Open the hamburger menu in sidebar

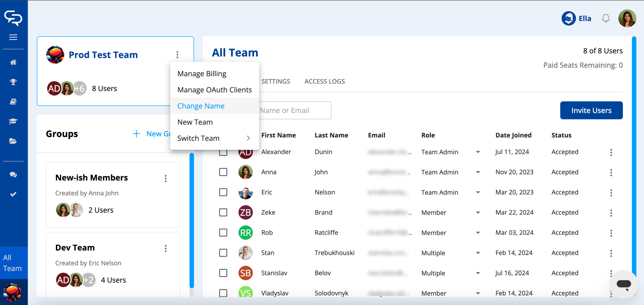13,37
